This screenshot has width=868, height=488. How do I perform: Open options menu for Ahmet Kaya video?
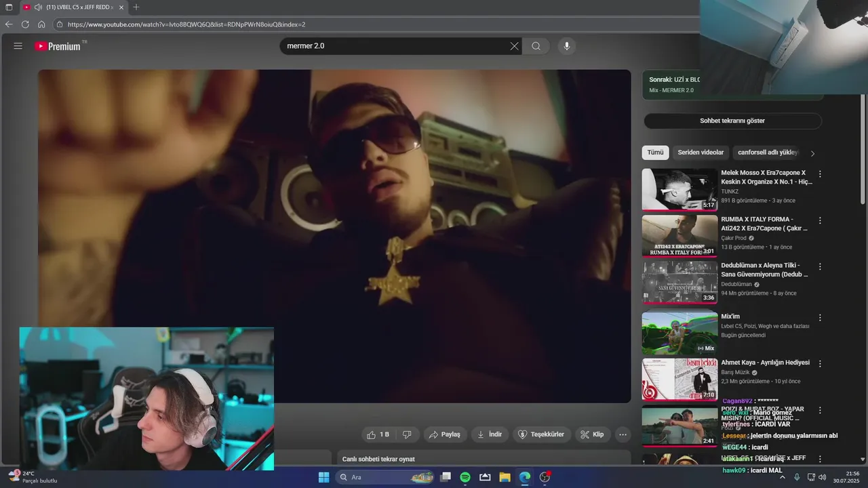coord(820,364)
